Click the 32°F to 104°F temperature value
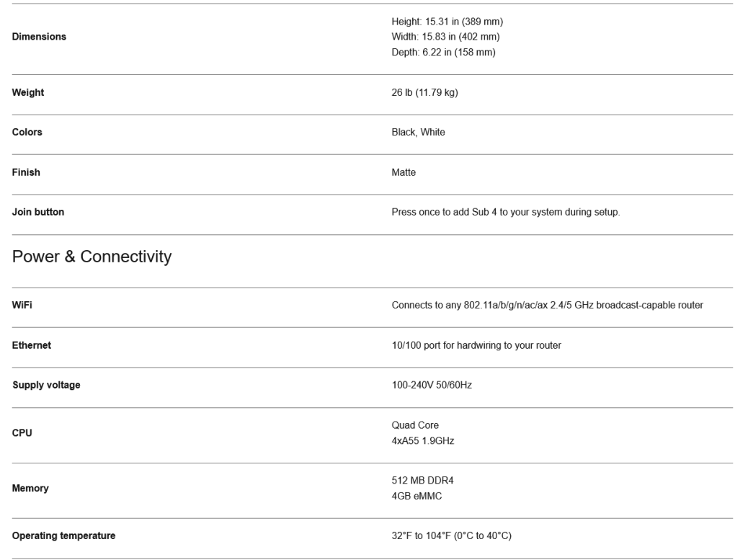The width and height of the screenshot is (748, 560). (451, 536)
